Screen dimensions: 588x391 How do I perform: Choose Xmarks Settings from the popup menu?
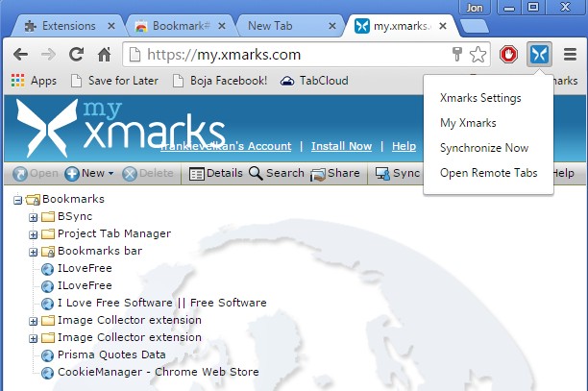coord(480,98)
